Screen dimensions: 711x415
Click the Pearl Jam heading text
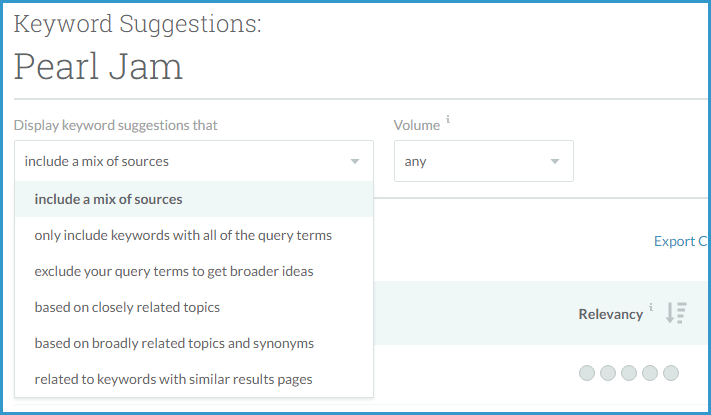(98, 67)
